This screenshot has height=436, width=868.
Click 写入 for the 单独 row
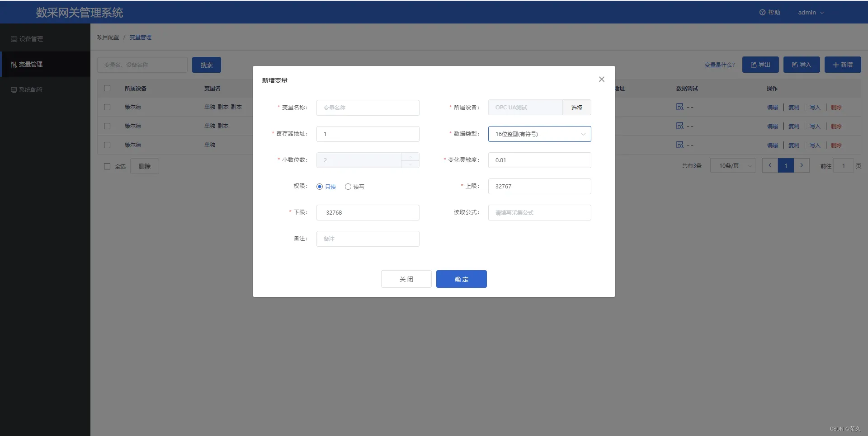[x=815, y=145]
